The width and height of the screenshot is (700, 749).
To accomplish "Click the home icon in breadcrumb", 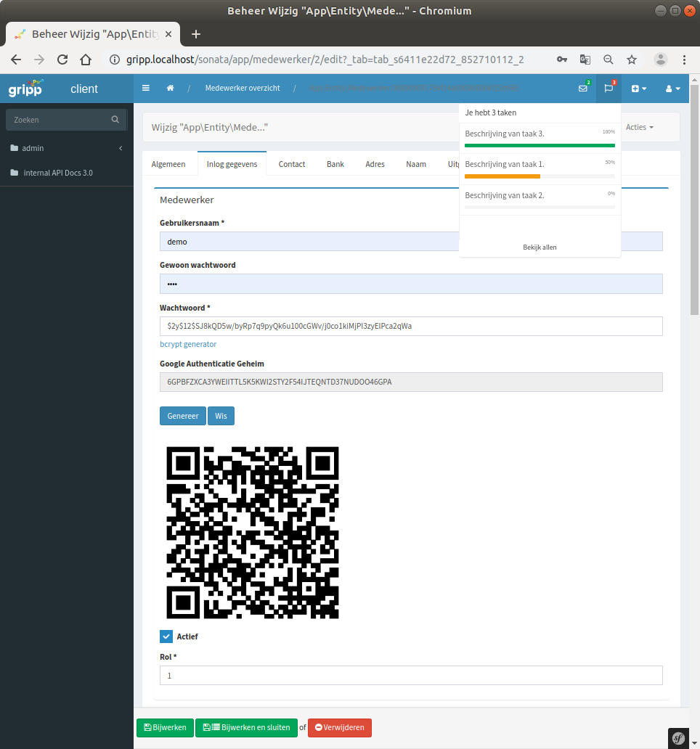I will point(171,89).
